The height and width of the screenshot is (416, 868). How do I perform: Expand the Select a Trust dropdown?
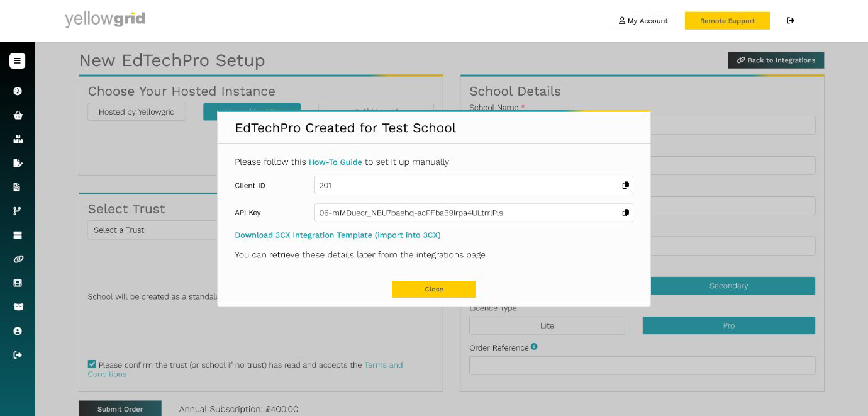tap(152, 230)
